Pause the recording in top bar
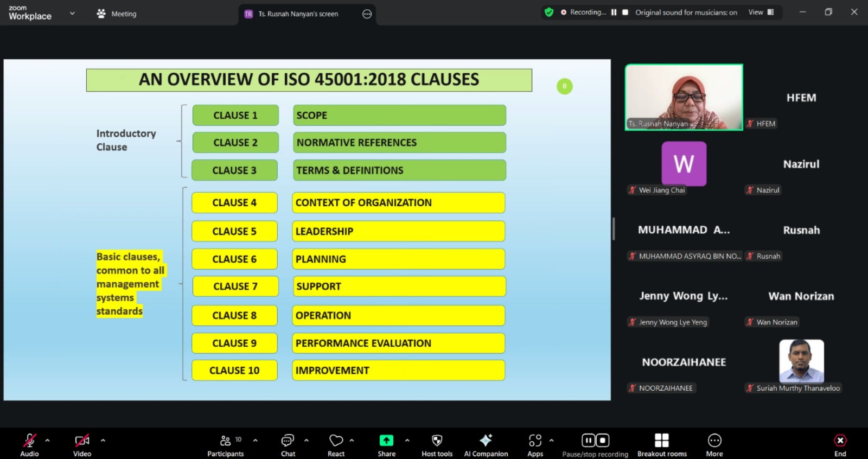The height and width of the screenshot is (459, 868). click(614, 12)
